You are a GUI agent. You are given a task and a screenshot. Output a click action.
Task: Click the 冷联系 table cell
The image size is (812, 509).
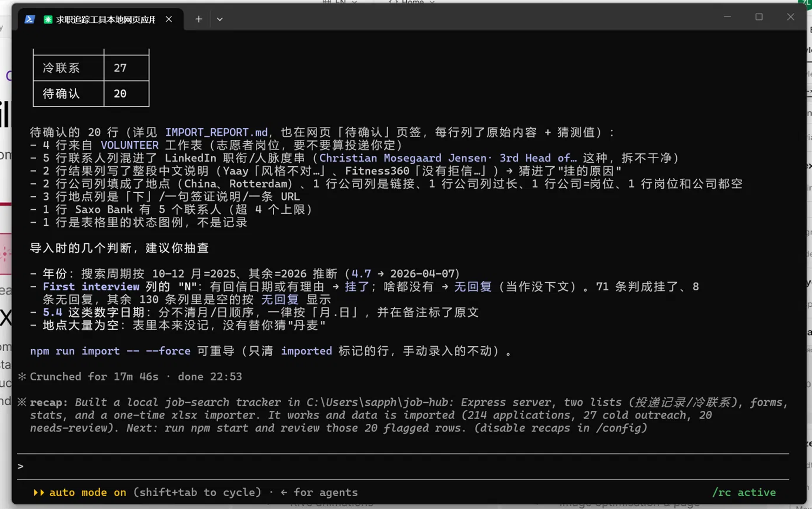click(68, 68)
